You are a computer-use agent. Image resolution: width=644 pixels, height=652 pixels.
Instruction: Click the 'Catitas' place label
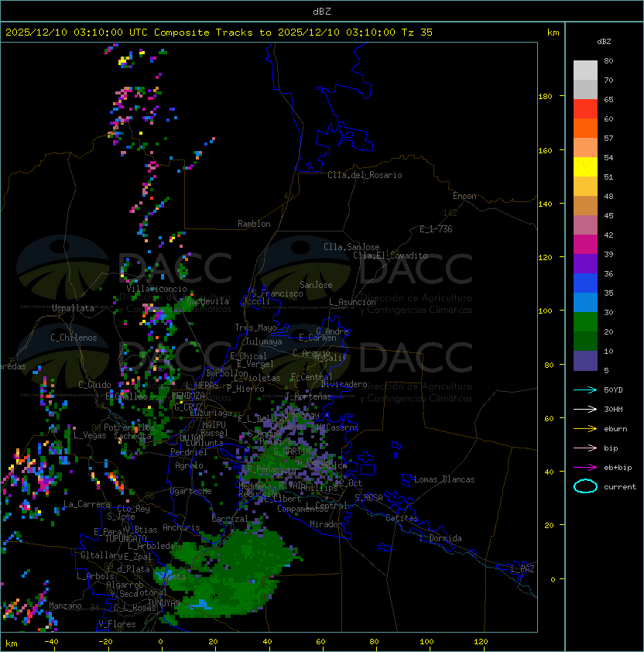(x=402, y=518)
